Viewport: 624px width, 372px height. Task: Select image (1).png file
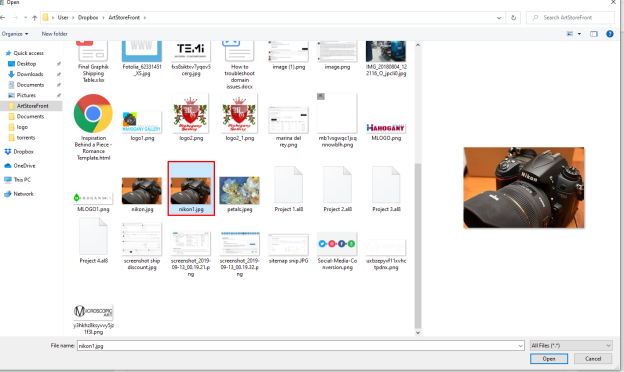pos(289,56)
